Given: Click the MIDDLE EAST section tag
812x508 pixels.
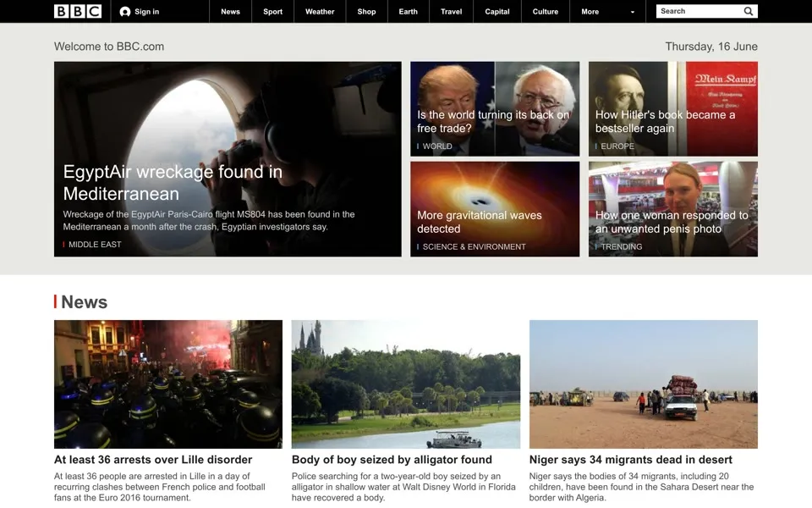Looking at the screenshot, I should click(95, 244).
